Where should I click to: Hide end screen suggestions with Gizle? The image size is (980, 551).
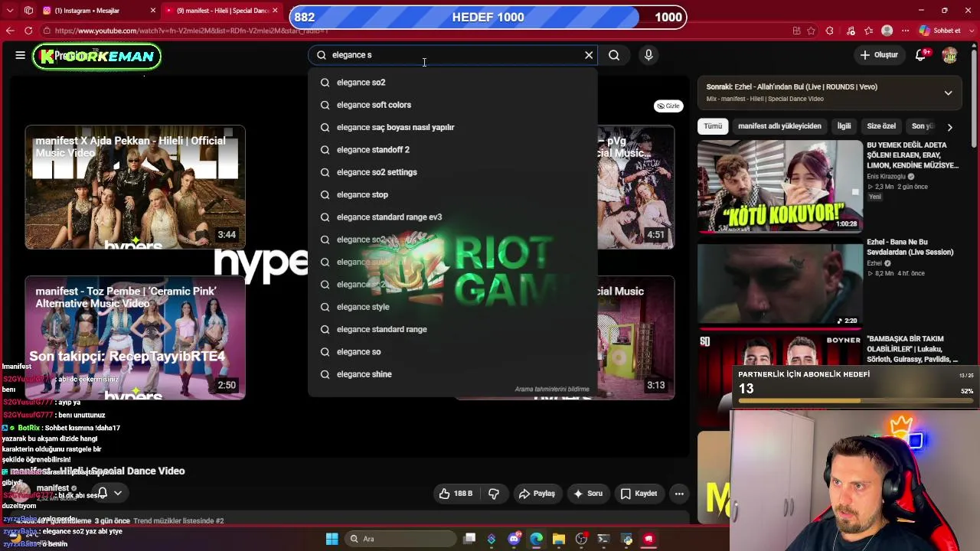coord(668,106)
